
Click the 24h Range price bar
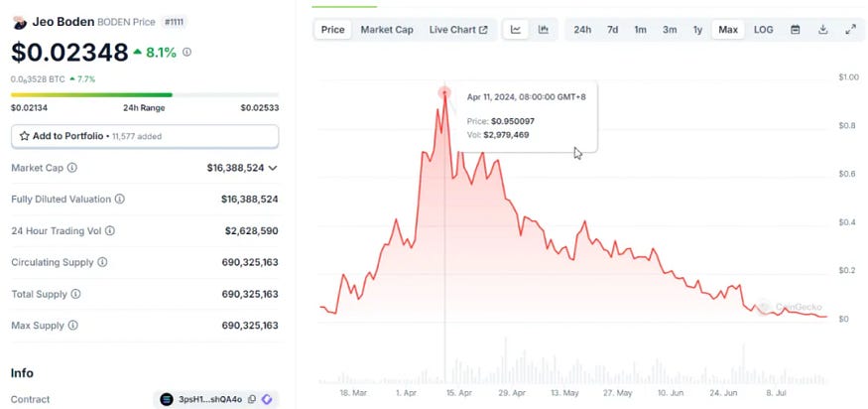pos(145,95)
